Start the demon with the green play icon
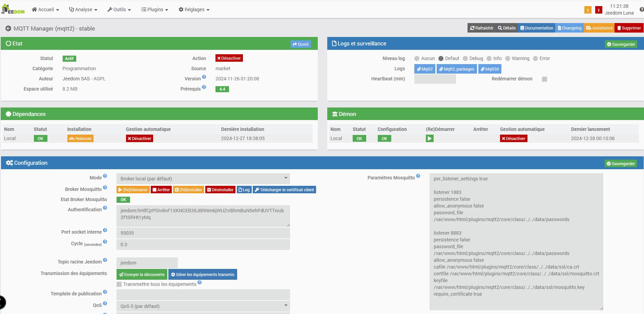The image size is (644, 314). [430, 138]
